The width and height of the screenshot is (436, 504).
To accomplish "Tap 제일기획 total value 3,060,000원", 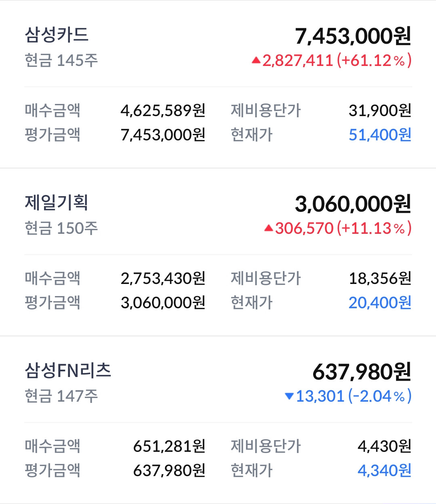I will (x=353, y=204).
